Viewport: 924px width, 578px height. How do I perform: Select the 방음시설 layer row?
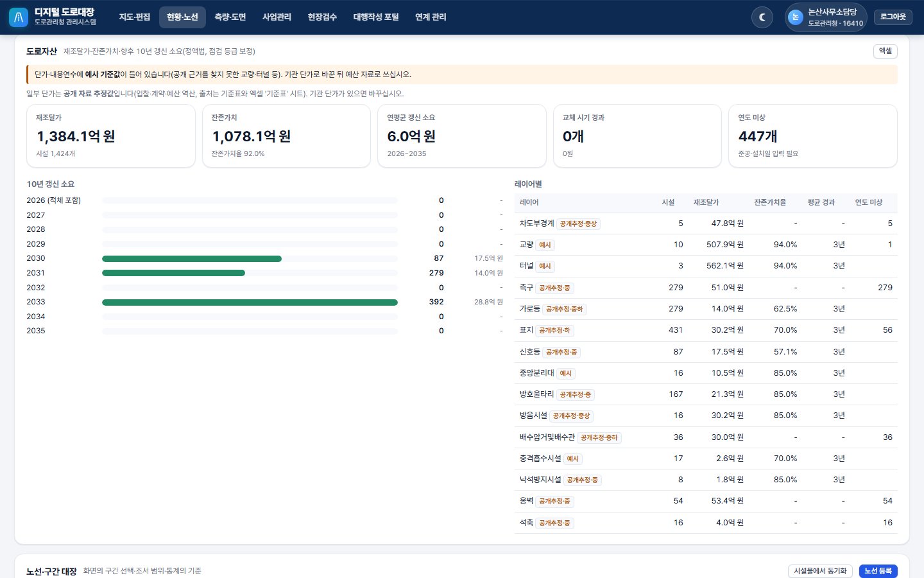click(706, 416)
